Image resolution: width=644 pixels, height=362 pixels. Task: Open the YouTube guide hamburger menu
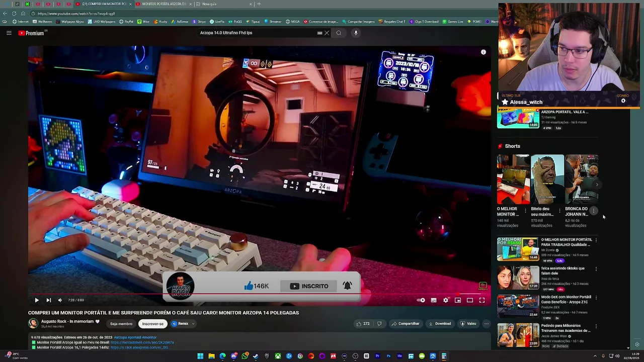click(x=9, y=33)
